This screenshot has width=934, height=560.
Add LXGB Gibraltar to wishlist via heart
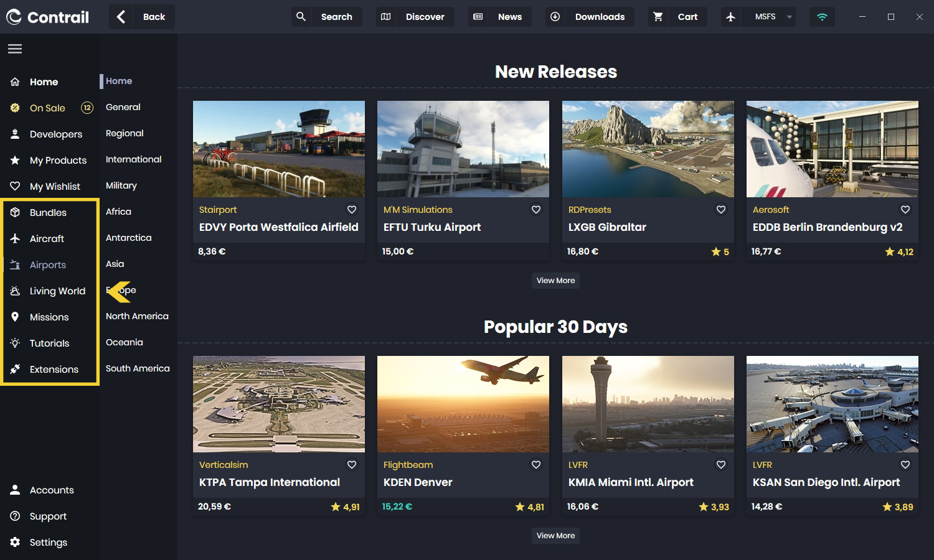720,210
